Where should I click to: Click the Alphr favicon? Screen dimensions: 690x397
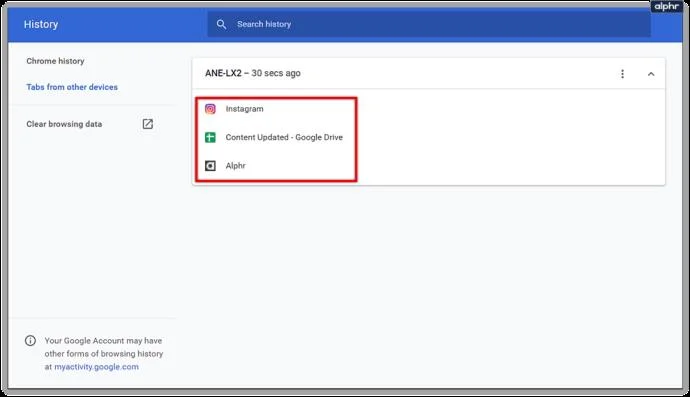coord(210,166)
